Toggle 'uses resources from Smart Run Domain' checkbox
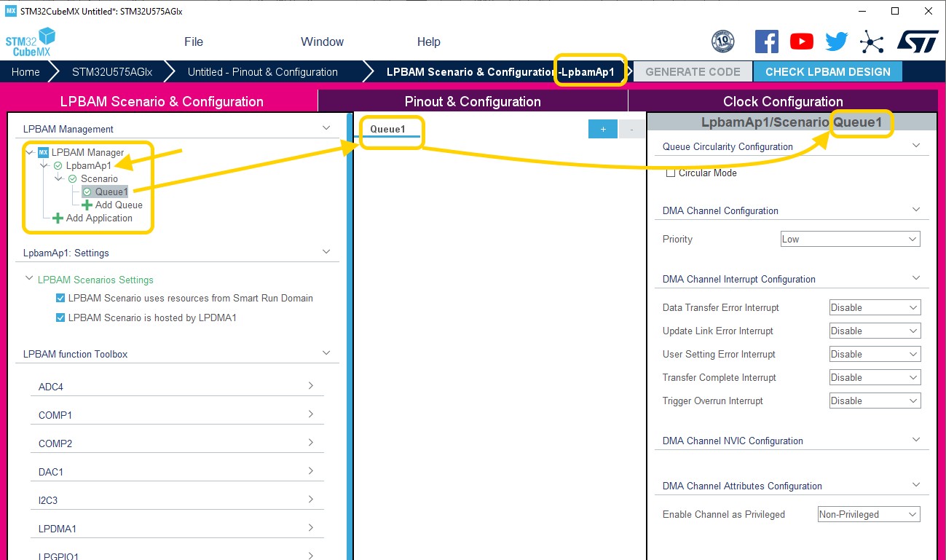946x560 pixels. click(x=60, y=298)
